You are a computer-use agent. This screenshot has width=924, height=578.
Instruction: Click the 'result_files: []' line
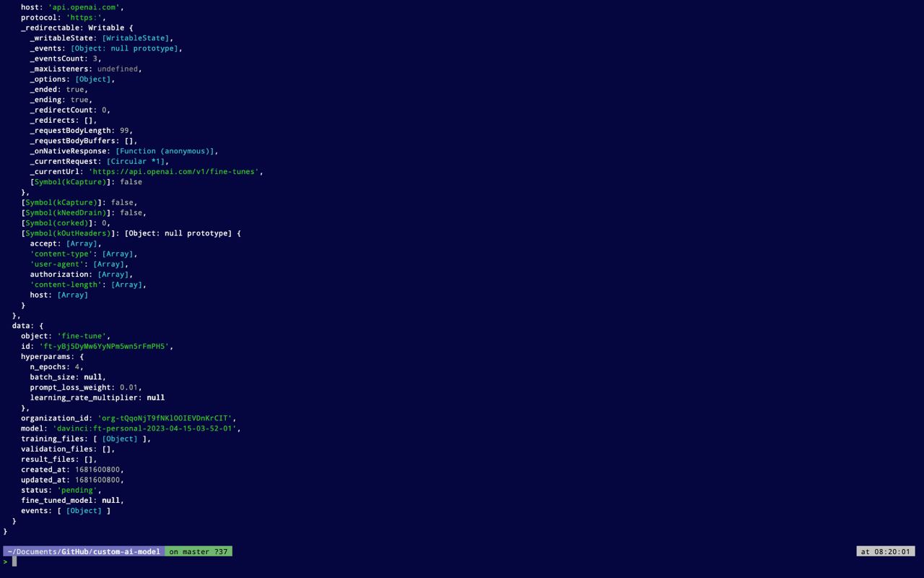[58, 460]
